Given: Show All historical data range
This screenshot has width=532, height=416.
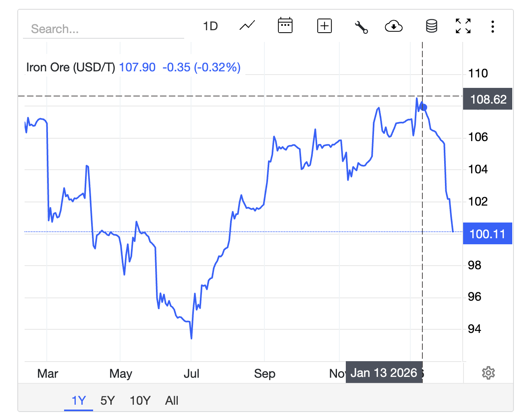Looking at the screenshot, I should point(172,400).
